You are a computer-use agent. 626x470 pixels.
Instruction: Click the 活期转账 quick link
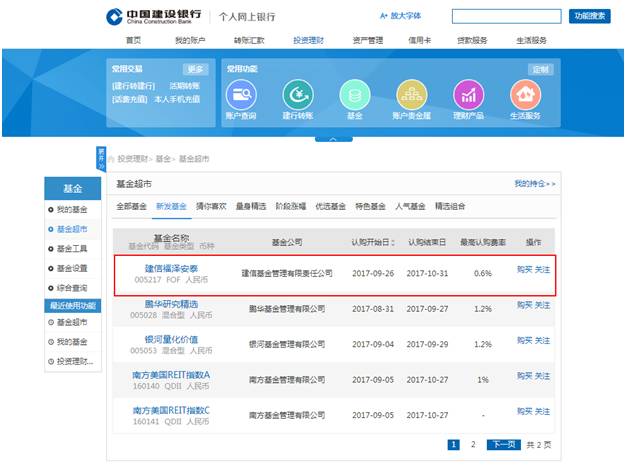(x=184, y=86)
